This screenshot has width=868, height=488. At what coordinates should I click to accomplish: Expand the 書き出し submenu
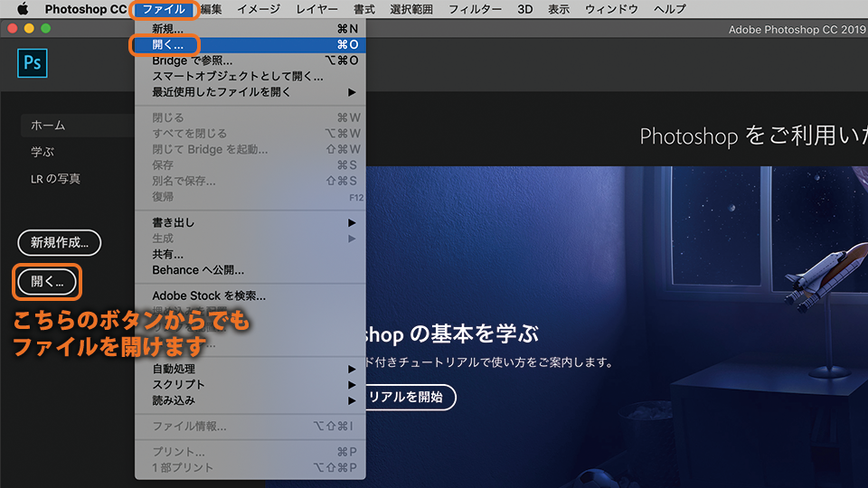tap(250, 222)
